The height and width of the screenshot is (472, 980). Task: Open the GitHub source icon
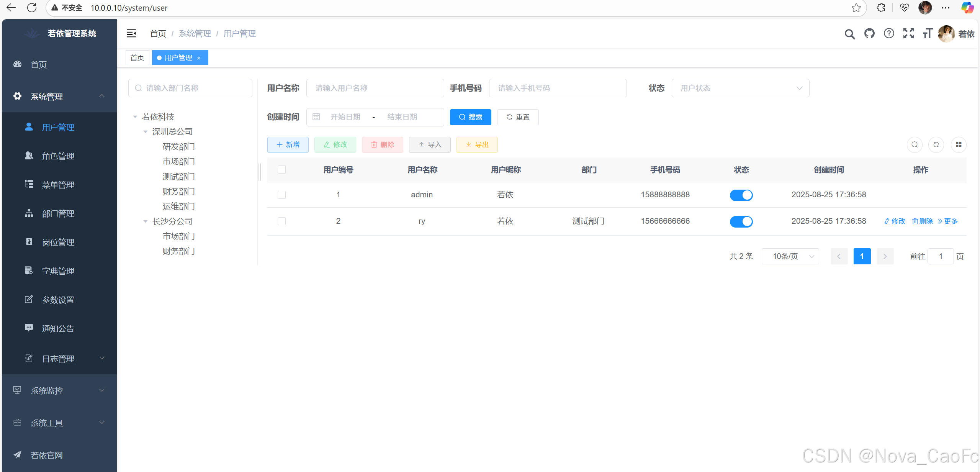(x=869, y=34)
